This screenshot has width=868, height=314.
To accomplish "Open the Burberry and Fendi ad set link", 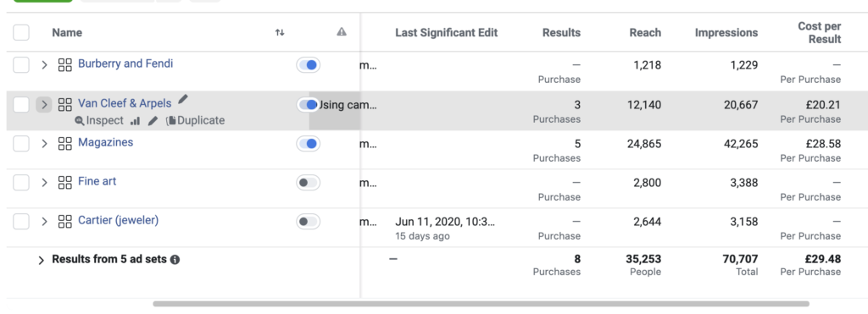I will (x=125, y=63).
